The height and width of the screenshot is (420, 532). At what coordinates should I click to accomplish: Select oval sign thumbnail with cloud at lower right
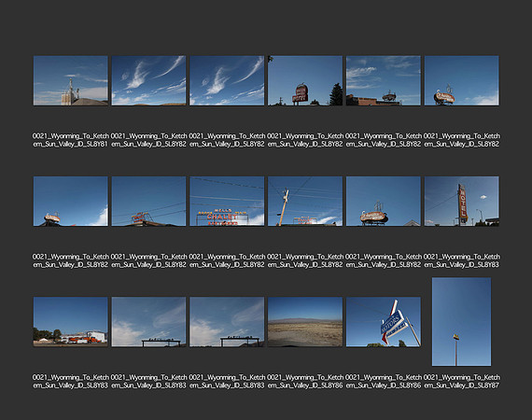[461, 81]
